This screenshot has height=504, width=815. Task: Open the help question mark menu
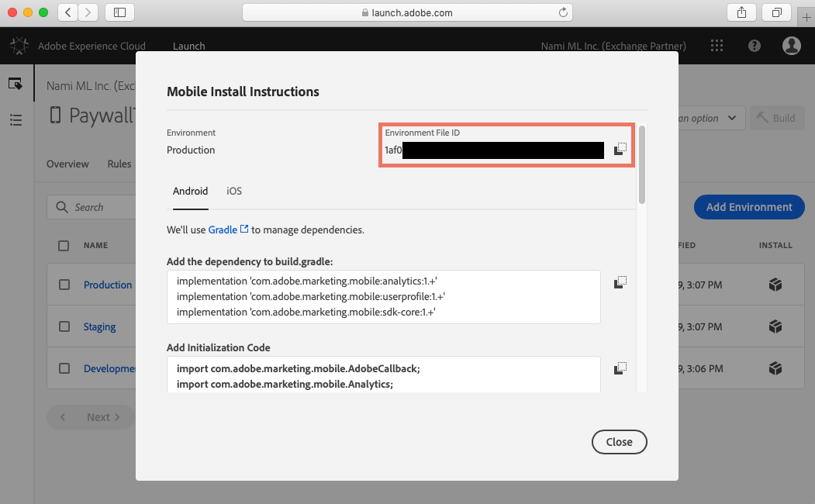coord(755,46)
